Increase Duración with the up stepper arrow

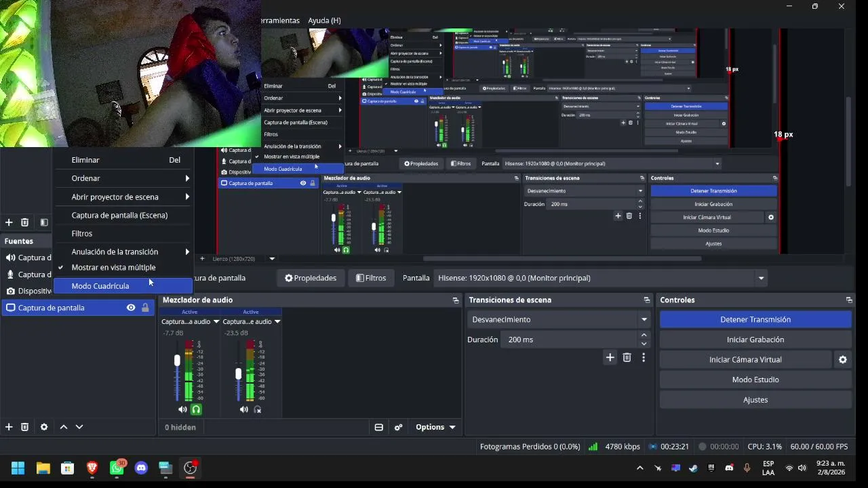644,335
